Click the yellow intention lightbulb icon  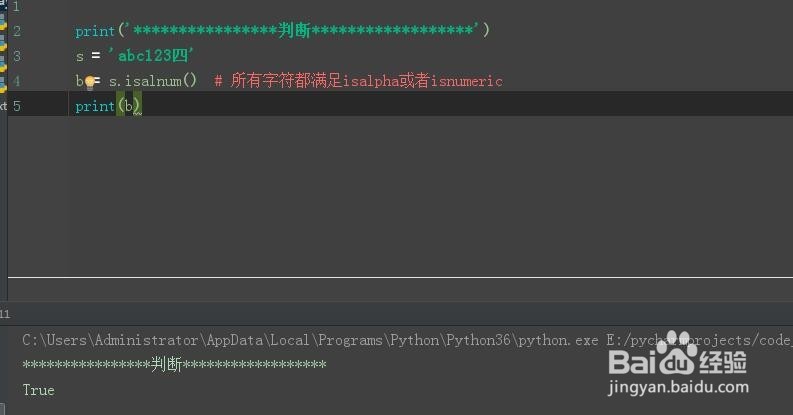pos(90,82)
